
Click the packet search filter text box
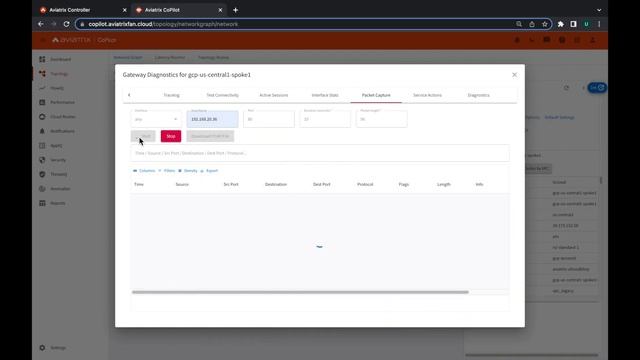(320, 153)
